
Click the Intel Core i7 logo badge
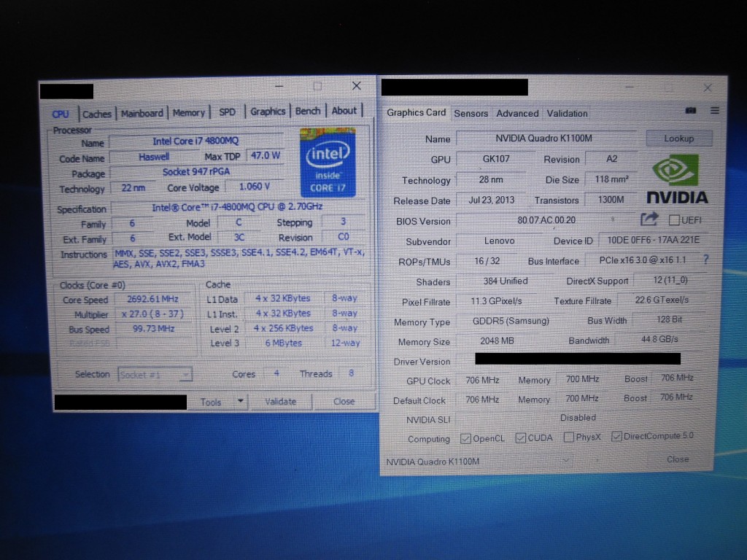(x=328, y=163)
